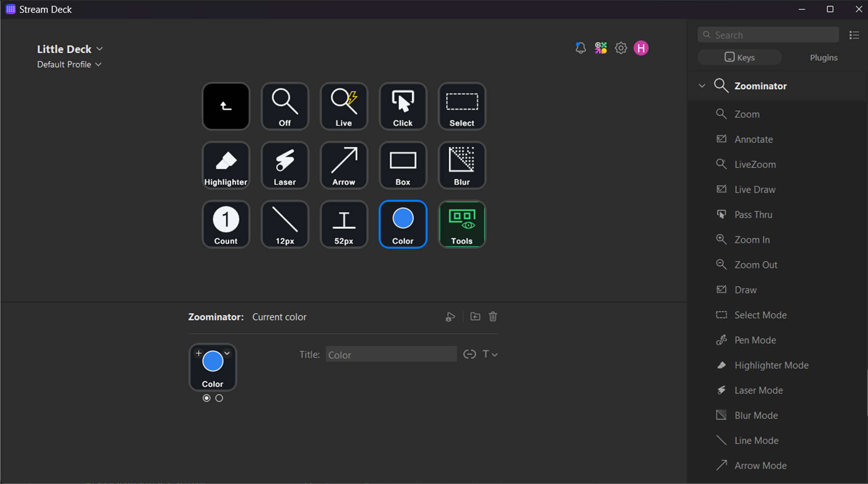Click the Zoominator plugin heading
Image resolution: width=868 pixels, height=484 pixels.
pos(760,86)
